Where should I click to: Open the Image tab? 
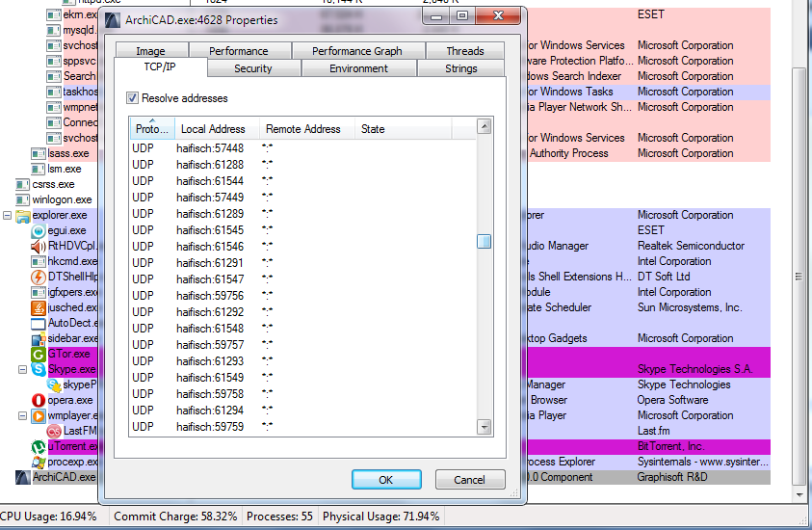pyautogui.click(x=150, y=50)
